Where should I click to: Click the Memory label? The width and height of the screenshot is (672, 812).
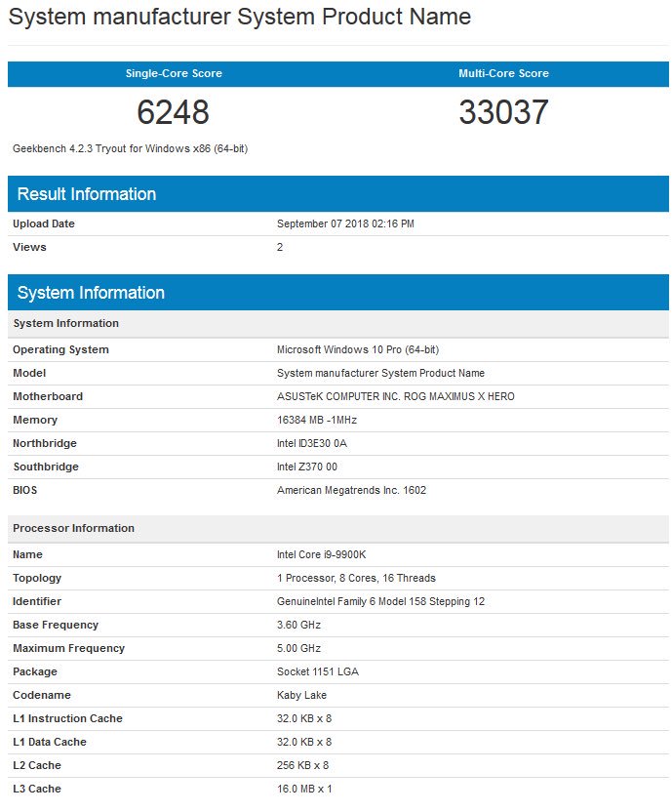coord(35,420)
